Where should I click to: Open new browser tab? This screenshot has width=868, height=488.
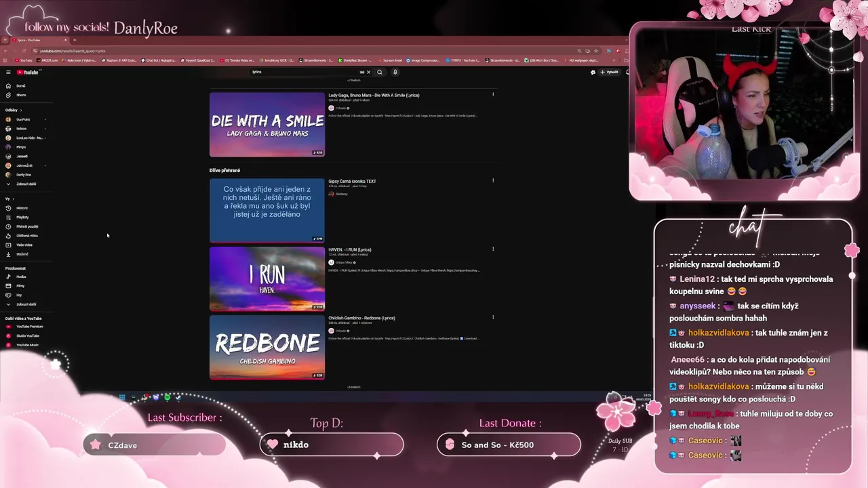tap(75, 40)
